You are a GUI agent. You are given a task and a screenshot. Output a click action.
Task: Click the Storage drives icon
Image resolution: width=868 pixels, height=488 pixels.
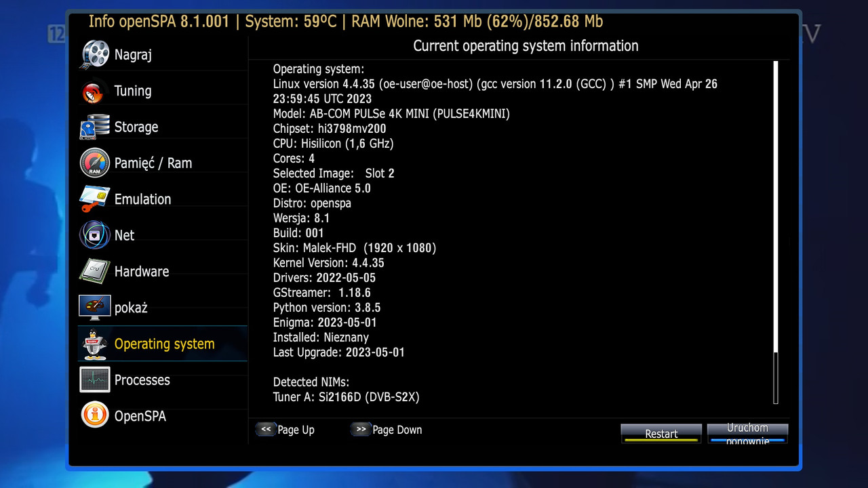(95, 127)
